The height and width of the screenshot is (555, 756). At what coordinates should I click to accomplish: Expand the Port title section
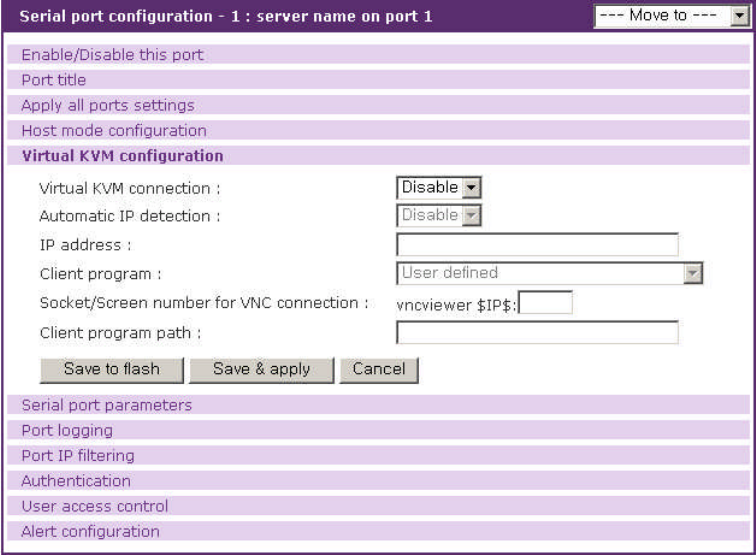(54, 80)
